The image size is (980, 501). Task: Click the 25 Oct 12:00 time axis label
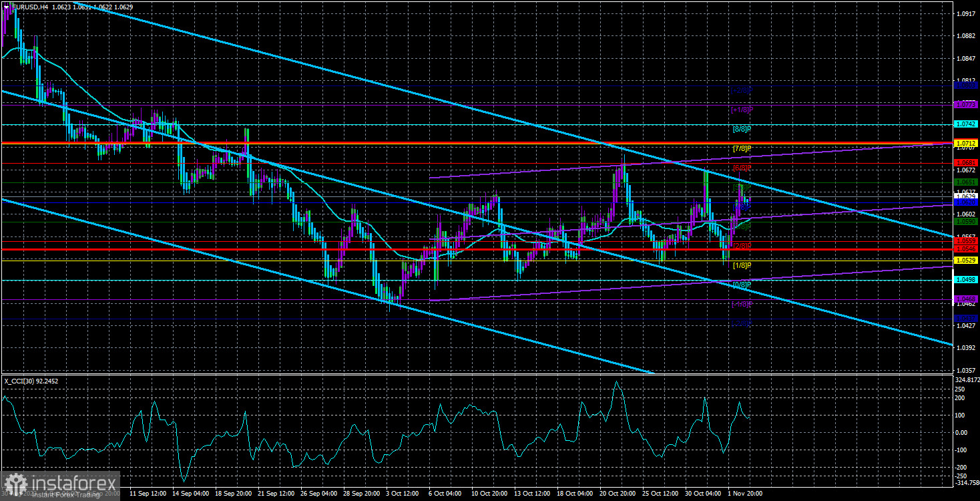click(662, 494)
